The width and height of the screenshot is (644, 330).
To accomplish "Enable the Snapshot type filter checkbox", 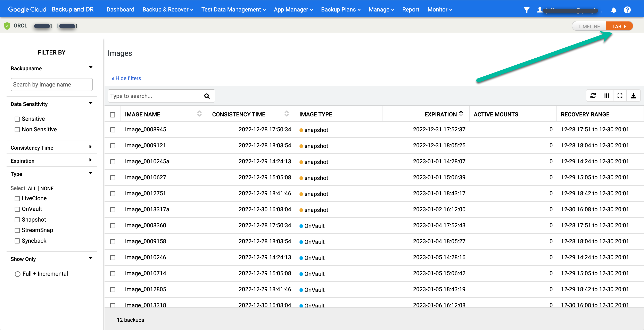I will click(17, 220).
